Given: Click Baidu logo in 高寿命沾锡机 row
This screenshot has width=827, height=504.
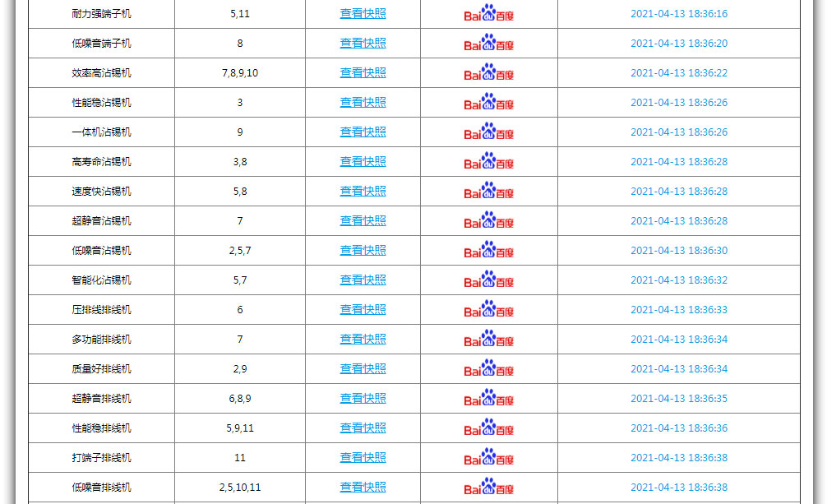Looking at the screenshot, I should [x=489, y=161].
